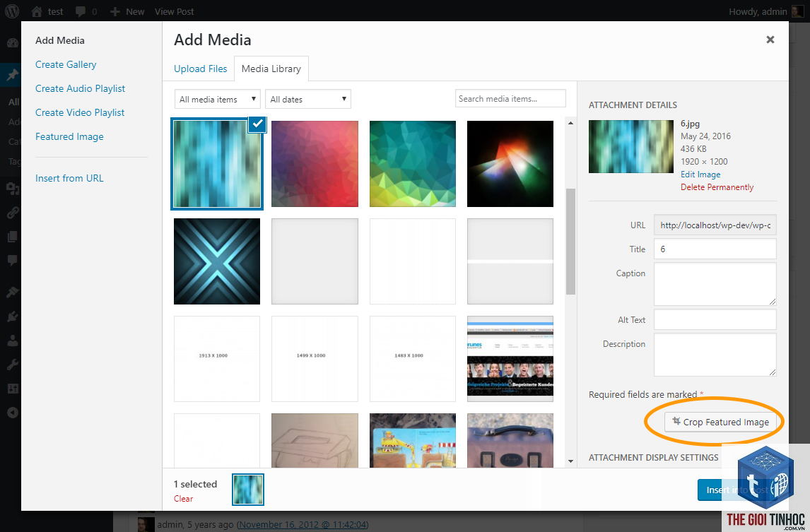This screenshot has height=532, width=810.
Task: Click the attachment URL field
Action: 715,225
